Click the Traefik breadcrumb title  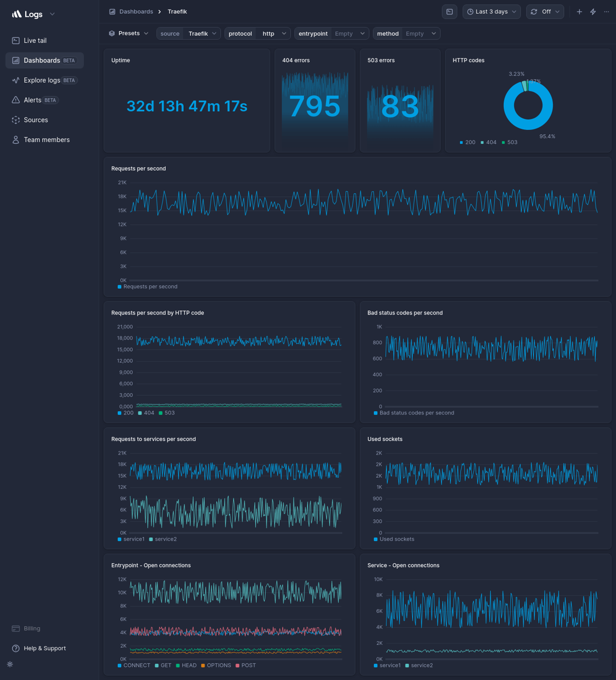(177, 11)
